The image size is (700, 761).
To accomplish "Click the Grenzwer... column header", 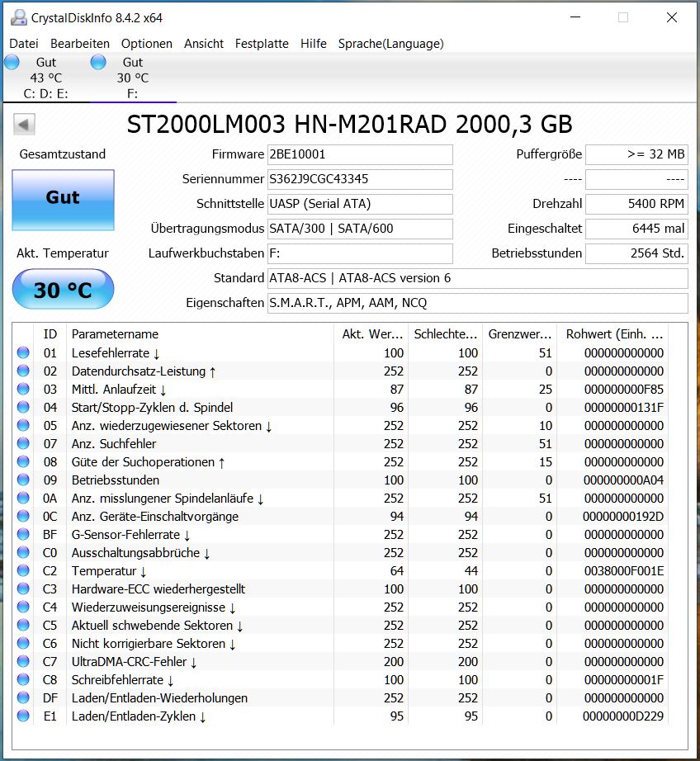I will [x=520, y=334].
